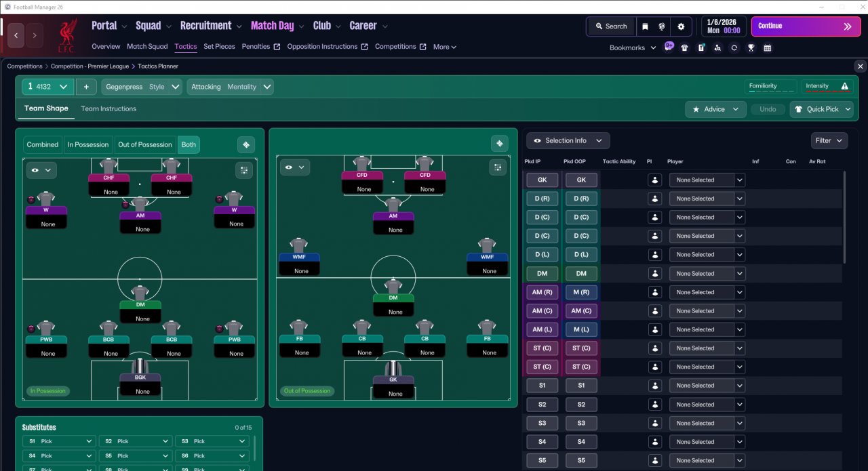Click the date and time box
Viewport: 868px width, 471px height.
tap(723, 26)
